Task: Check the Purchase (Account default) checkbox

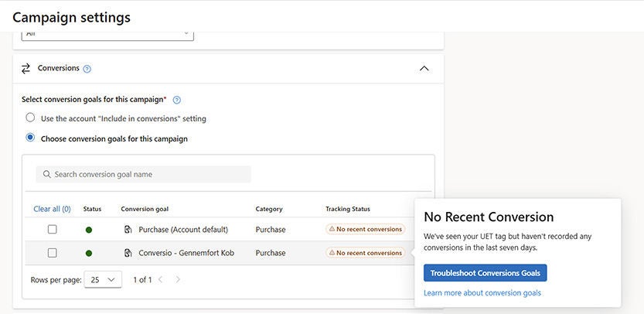Action: [x=52, y=230]
